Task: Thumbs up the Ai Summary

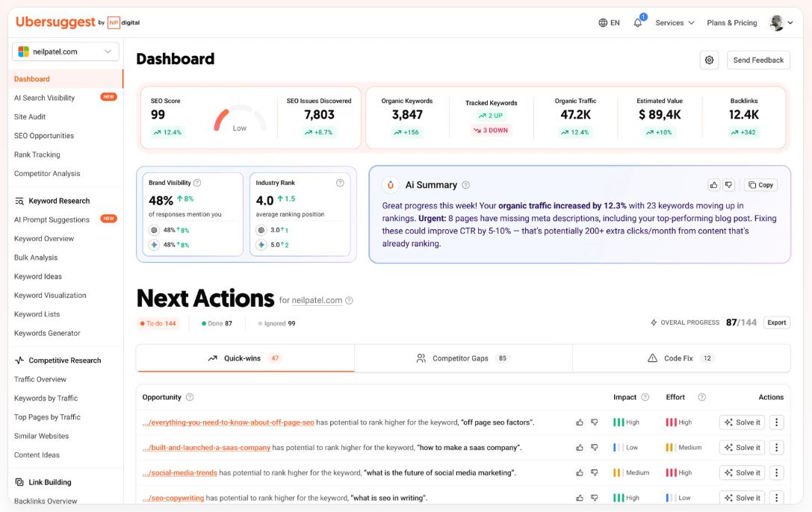Action: tap(713, 184)
